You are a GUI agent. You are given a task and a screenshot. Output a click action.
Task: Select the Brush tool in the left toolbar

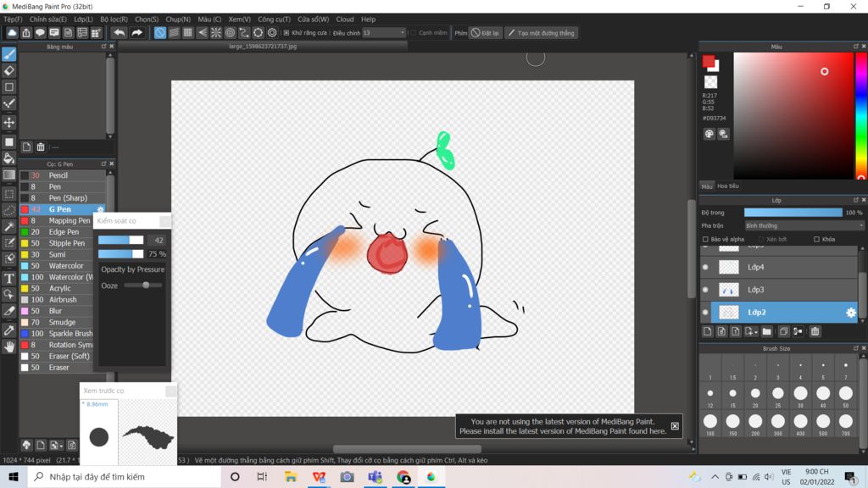point(8,54)
